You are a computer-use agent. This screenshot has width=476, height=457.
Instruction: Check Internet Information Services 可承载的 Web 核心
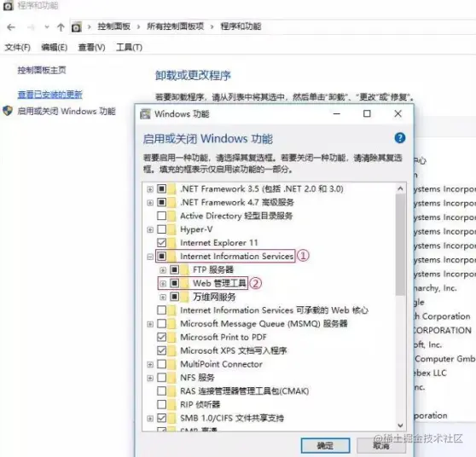point(161,310)
